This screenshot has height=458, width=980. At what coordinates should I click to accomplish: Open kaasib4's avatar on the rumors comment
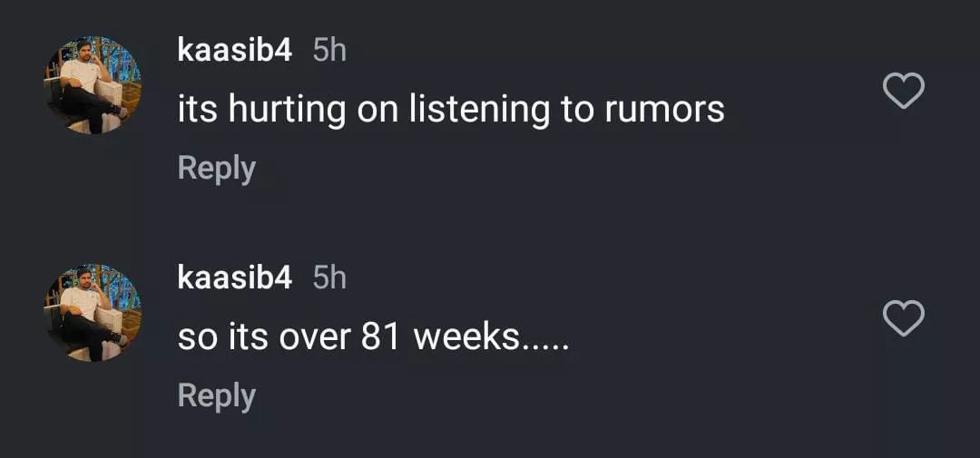pos(93,85)
